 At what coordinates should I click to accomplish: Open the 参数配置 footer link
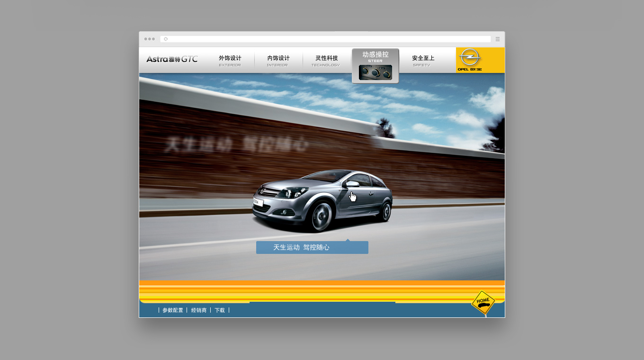tap(173, 310)
